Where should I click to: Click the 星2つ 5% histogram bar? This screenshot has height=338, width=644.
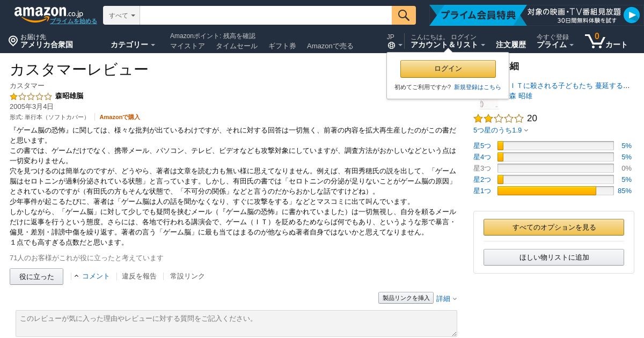[555, 180]
